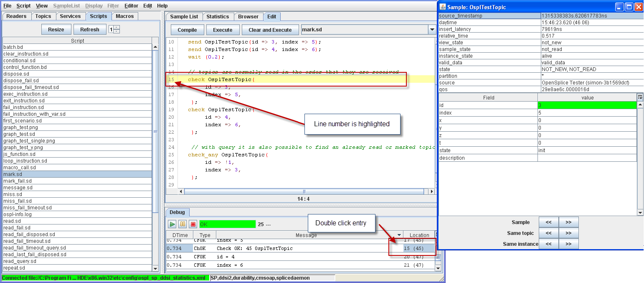Click the Execute button

(x=223, y=30)
